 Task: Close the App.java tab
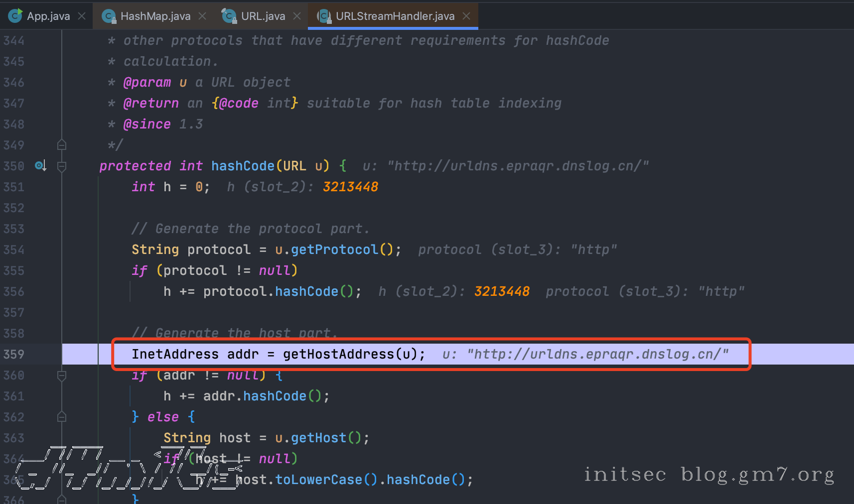tap(82, 16)
